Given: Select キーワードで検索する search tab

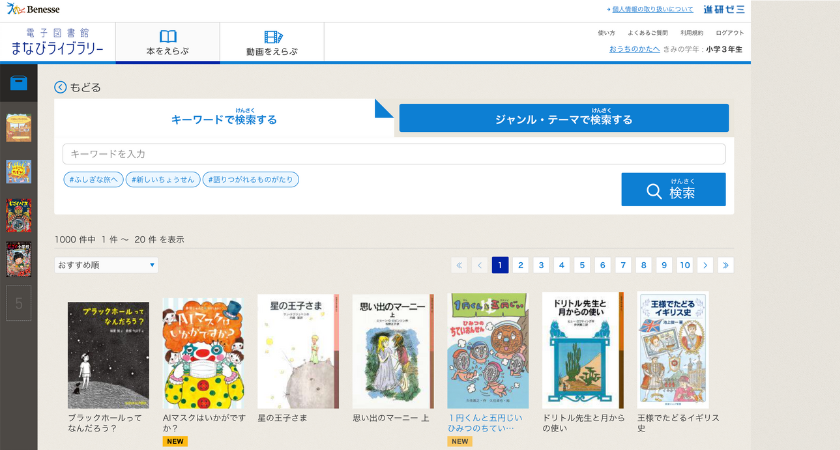Looking at the screenshot, I should [x=224, y=119].
